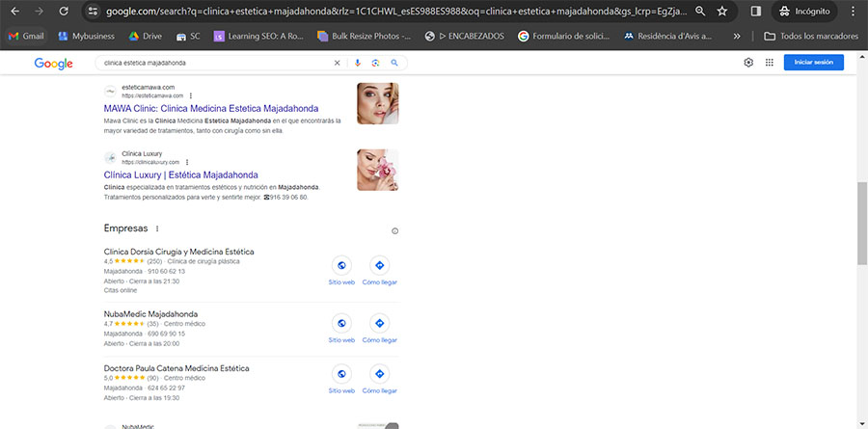
Task: Clear the search query with the X
Action: [337, 63]
